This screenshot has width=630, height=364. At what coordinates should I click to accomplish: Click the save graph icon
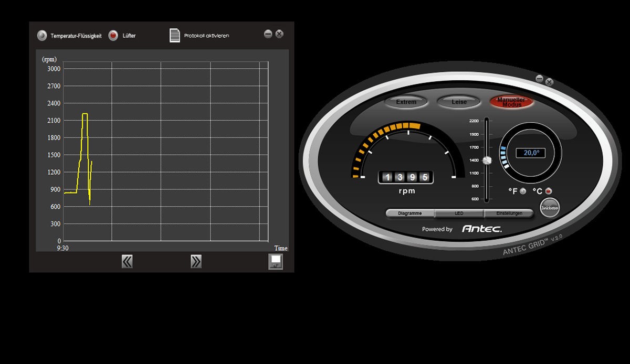point(276,261)
